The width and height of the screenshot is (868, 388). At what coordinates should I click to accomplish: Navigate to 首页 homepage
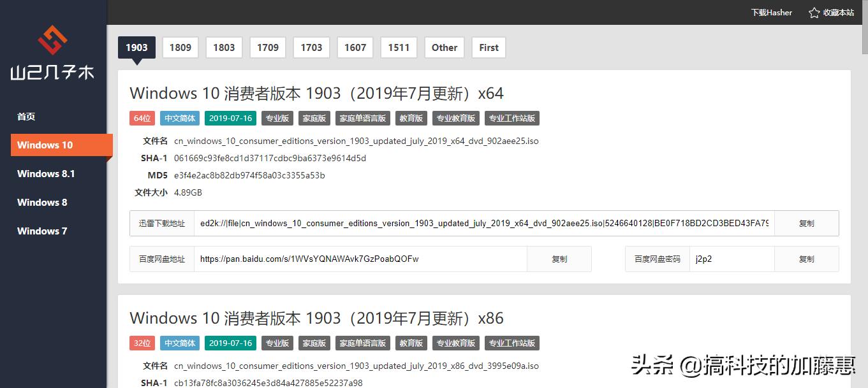click(26, 116)
